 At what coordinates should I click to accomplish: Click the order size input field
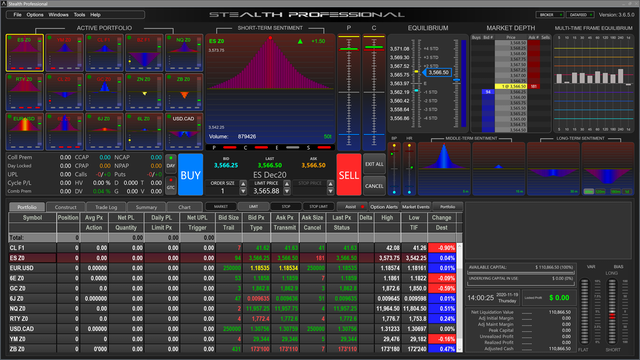coord(222,191)
